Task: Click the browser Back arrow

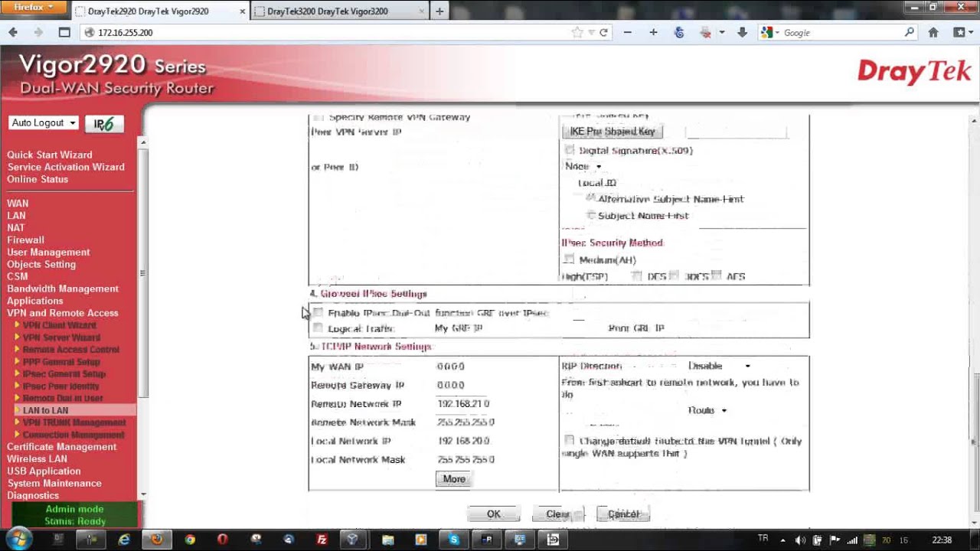Action: tap(13, 32)
